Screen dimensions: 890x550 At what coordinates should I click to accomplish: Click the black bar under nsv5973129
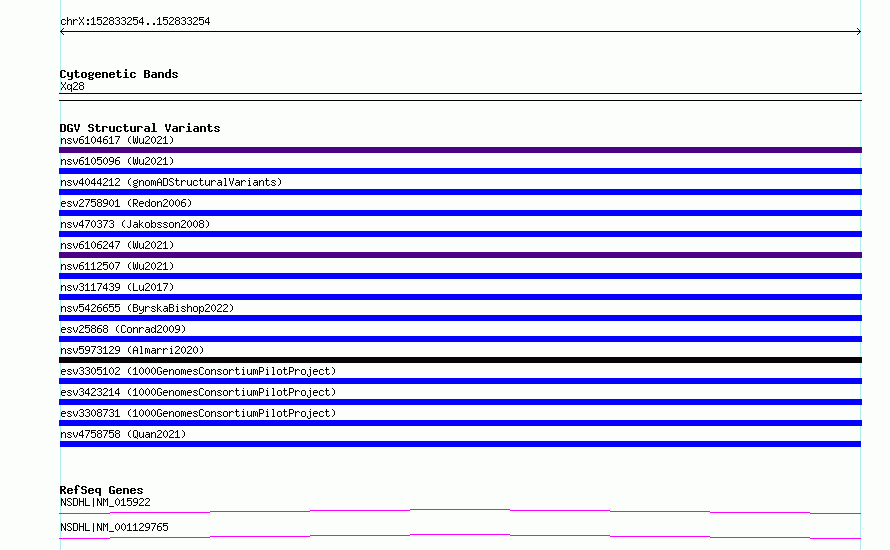pyautogui.click(x=460, y=360)
